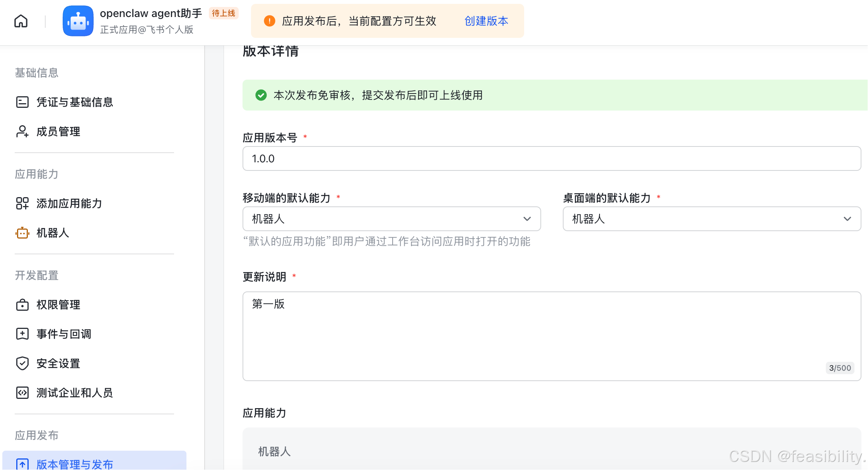Open the 机器人 capability settings

(53, 233)
